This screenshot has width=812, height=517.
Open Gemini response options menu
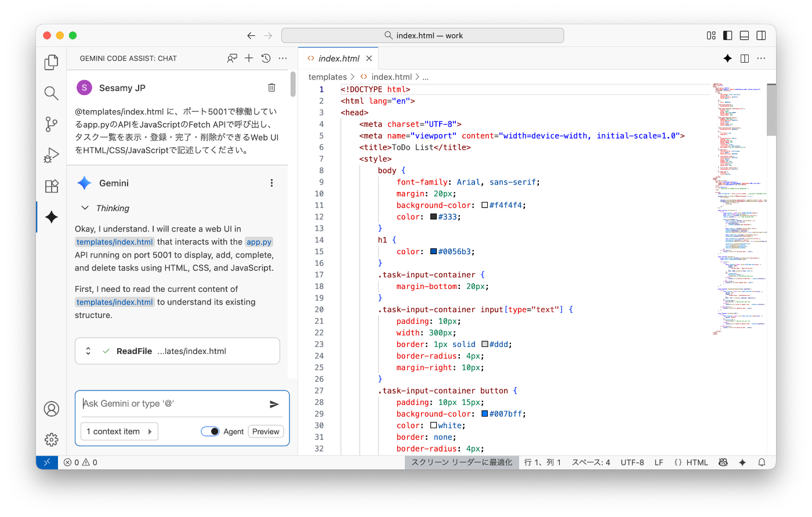pyautogui.click(x=271, y=183)
